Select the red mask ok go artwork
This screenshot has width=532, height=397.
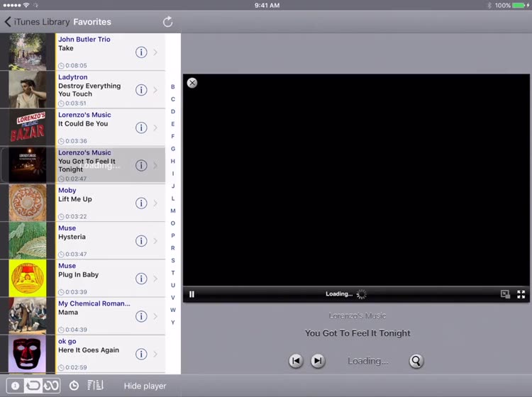pyautogui.click(x=28, y=354)
